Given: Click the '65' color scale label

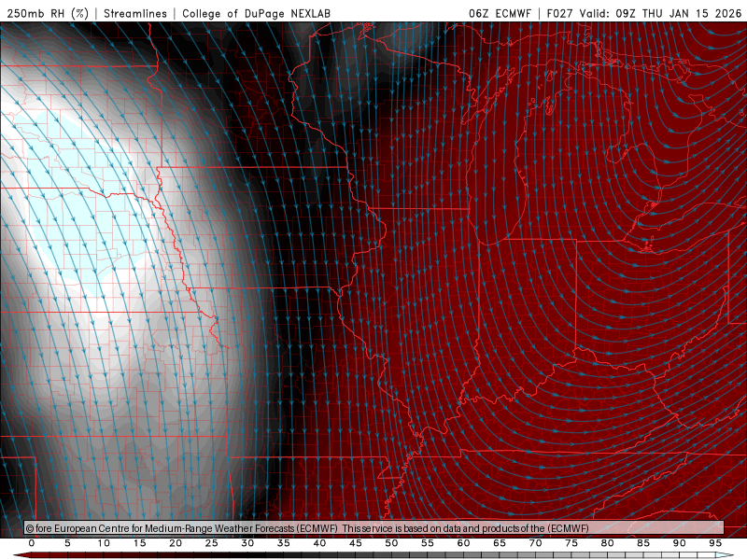Looking at the screenshot, I should click(x=500, y=543).
